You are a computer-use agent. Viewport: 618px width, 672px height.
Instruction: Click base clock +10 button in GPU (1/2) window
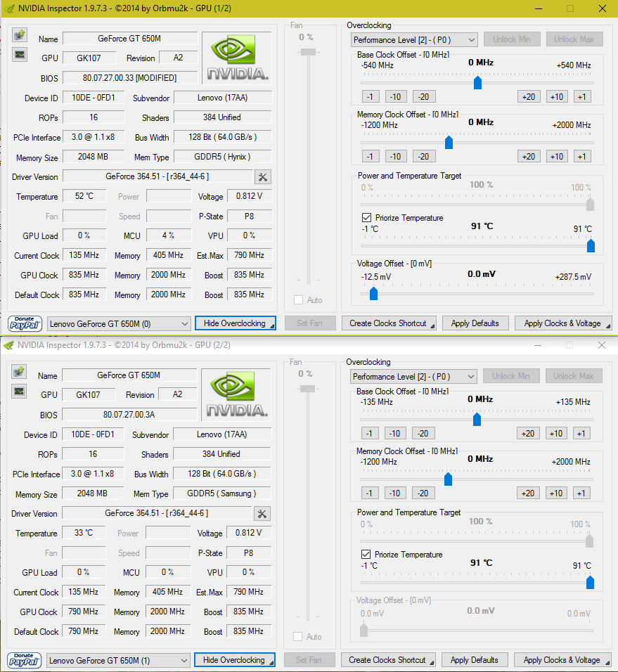pos(557,96)
